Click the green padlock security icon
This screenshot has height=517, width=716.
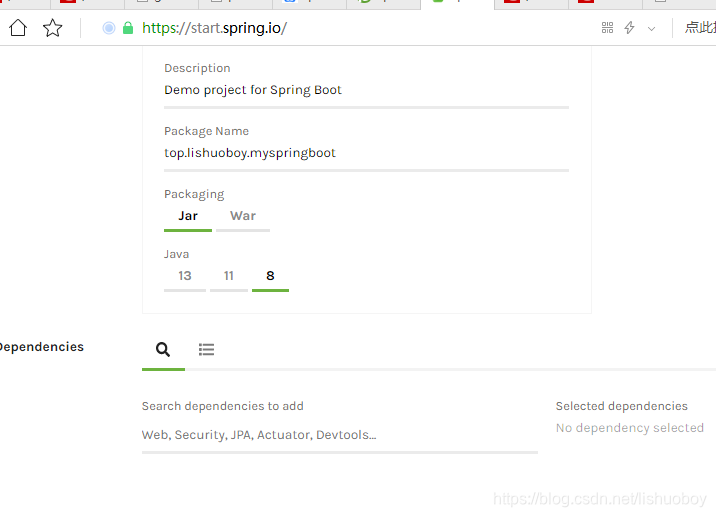tap(128, 28)
